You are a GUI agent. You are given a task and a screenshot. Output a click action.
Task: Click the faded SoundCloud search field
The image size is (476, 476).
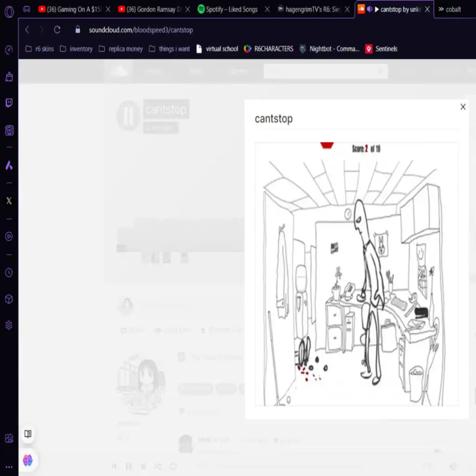[326, 71]
